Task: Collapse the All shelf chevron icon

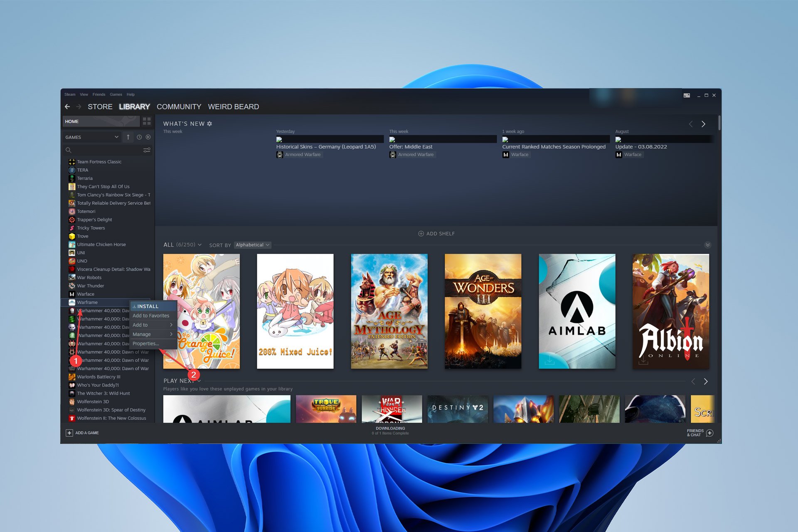Action: [707, 245]
